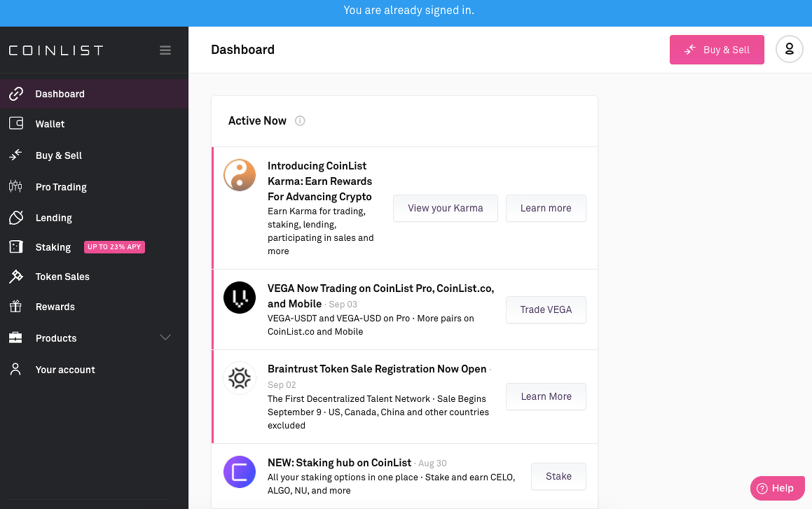The width and height of the screenshot is (812, 509).
Task: Click the Pro Trading candlestick icon
Action: coord(15,186)
